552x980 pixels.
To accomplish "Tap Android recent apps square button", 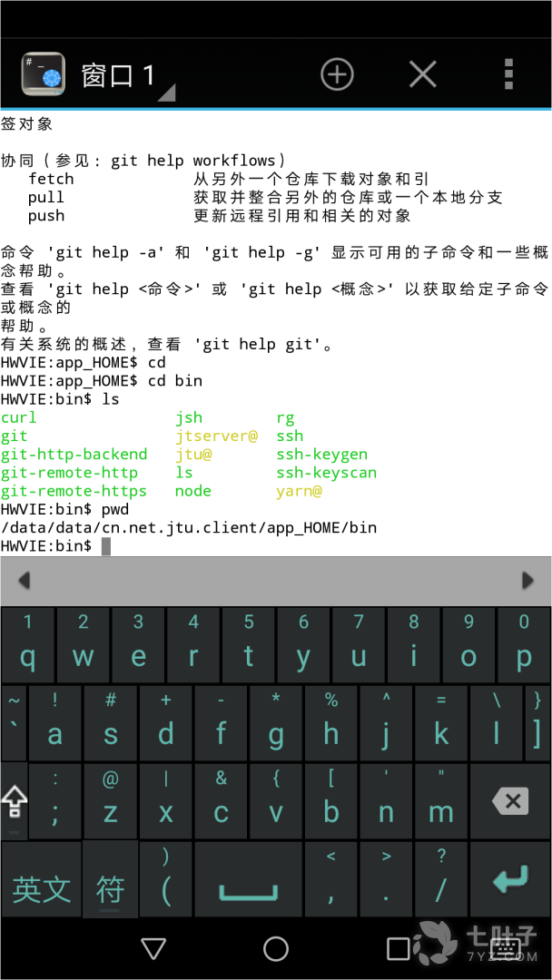I will point(399,949).
